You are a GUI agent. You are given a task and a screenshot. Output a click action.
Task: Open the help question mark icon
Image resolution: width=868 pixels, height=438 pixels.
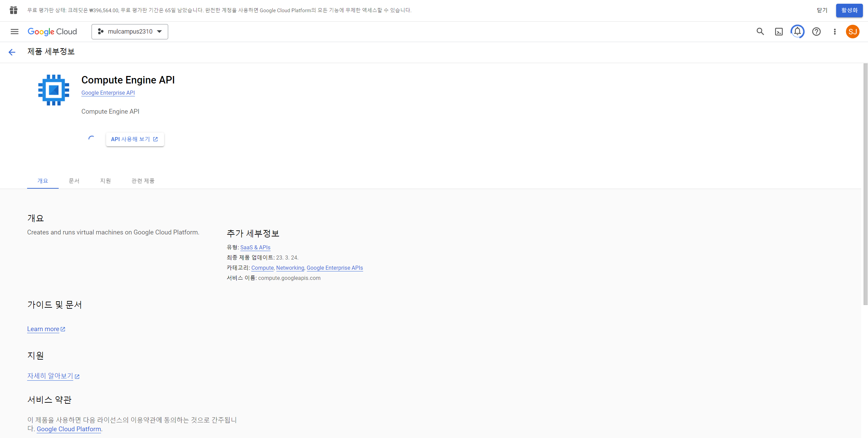pos(816,32)
